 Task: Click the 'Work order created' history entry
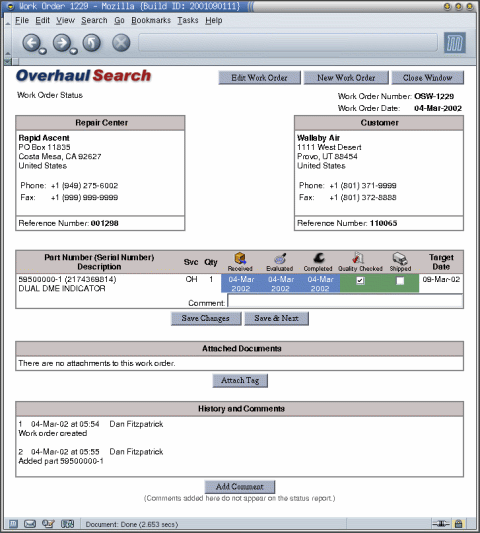coord(53,433)
